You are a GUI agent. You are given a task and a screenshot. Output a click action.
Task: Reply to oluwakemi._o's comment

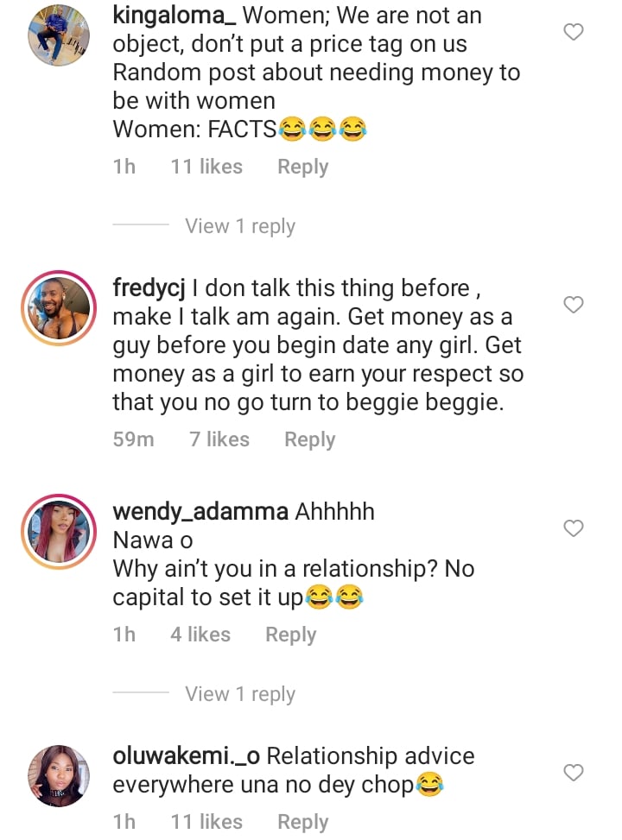point(302,822)
